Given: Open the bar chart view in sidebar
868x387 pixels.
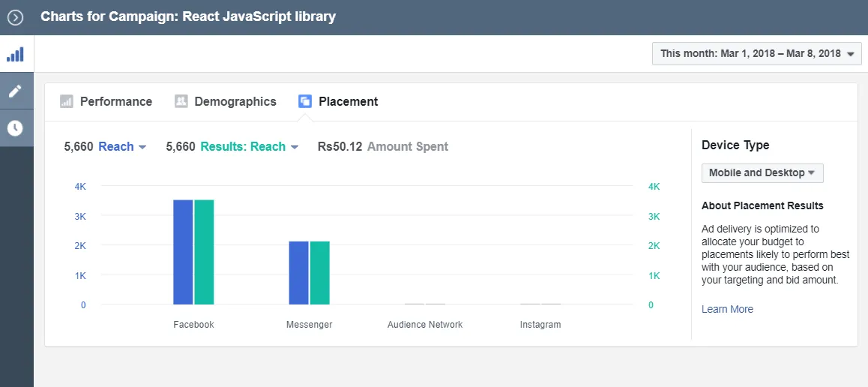Looking at the screenshot, I should 16,54.
